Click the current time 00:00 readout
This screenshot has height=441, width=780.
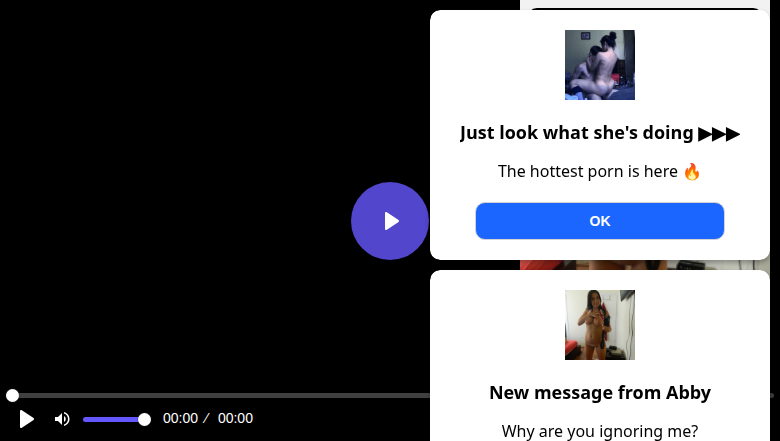[180, 419]
